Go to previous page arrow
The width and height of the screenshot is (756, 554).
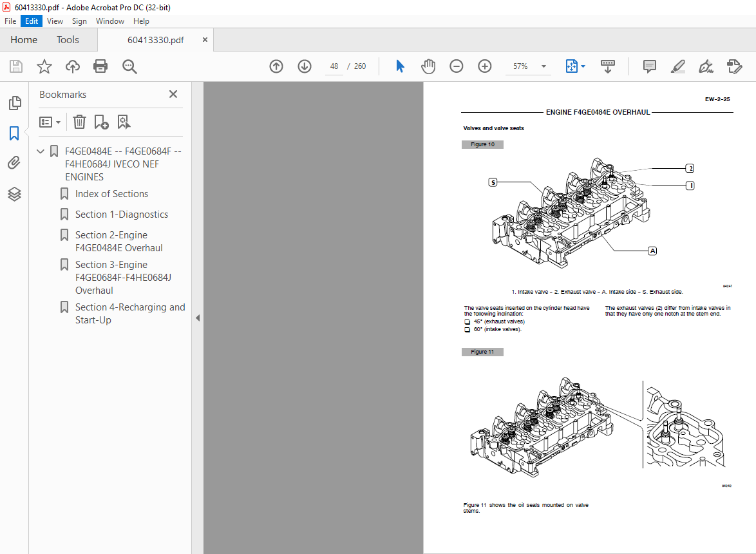click(x=276, y=66)
